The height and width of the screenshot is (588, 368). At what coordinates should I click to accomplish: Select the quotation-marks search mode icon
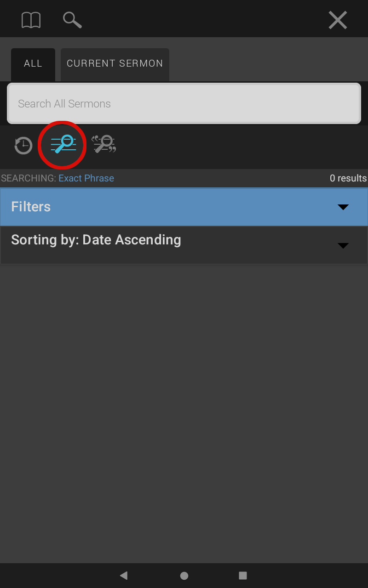click(103, 144)
